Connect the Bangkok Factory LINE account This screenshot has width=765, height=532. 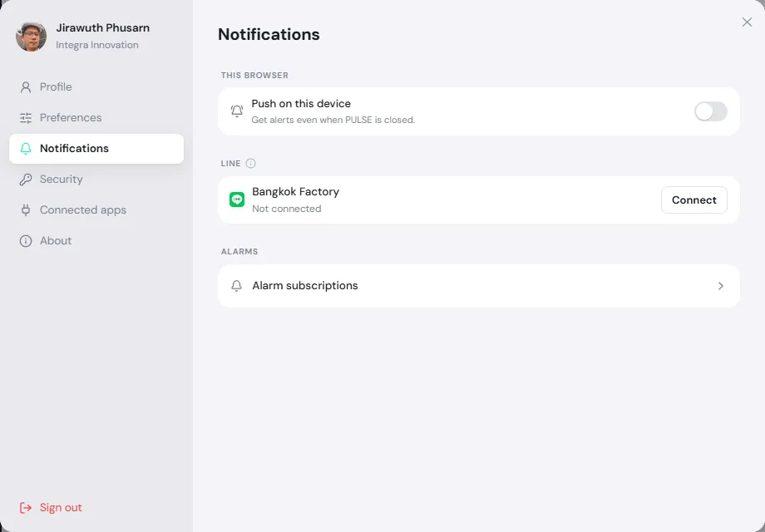[x=693, y=200]
